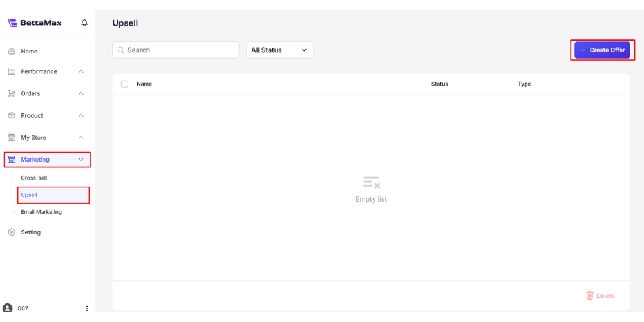This screenshot has height=322, width=644.
Task: Open Email Marketing submenu item
Action: point(41,212)
